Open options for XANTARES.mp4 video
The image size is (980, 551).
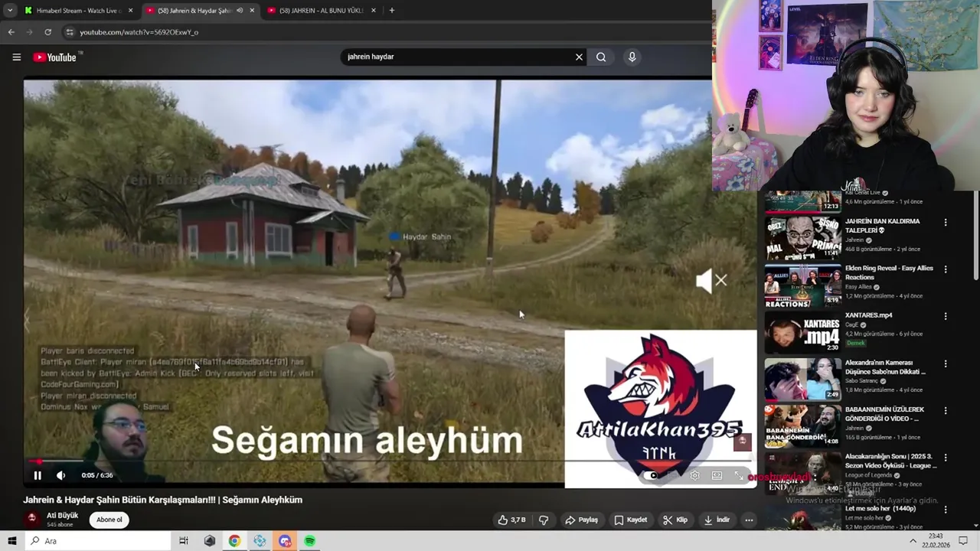point(946,316)
